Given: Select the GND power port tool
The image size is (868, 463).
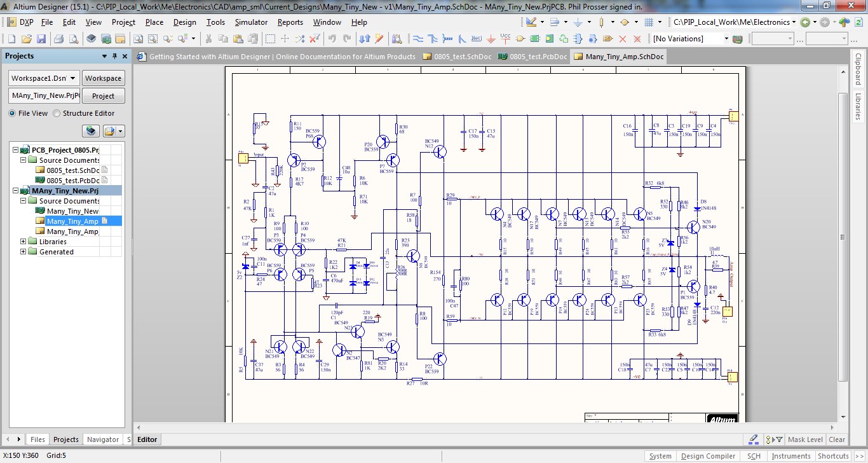Looking at the screenshot, I should point(491,39).
